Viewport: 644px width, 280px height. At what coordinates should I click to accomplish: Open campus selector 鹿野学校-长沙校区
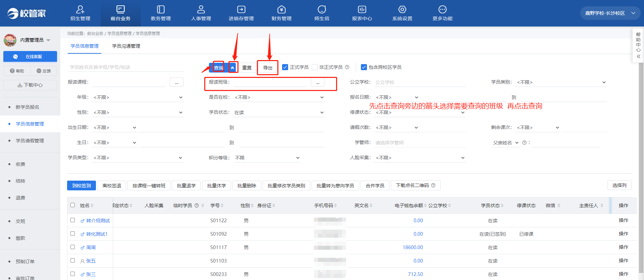tap(610, 13)
